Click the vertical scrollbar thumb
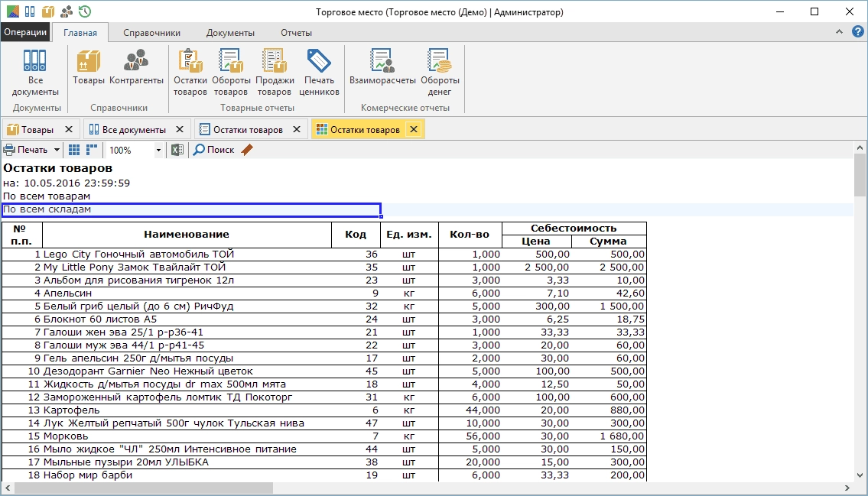This screenshot has width=868, height=496. (860, 175)
